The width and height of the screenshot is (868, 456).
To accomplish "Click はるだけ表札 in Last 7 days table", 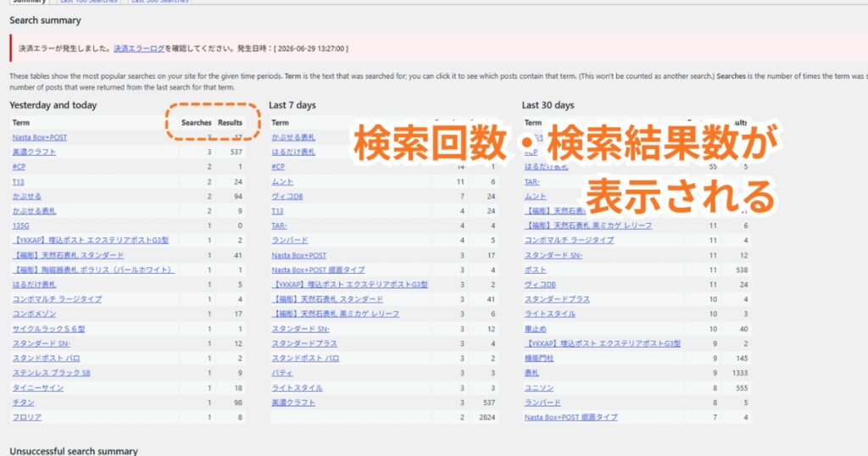I will tap(293, 153).
